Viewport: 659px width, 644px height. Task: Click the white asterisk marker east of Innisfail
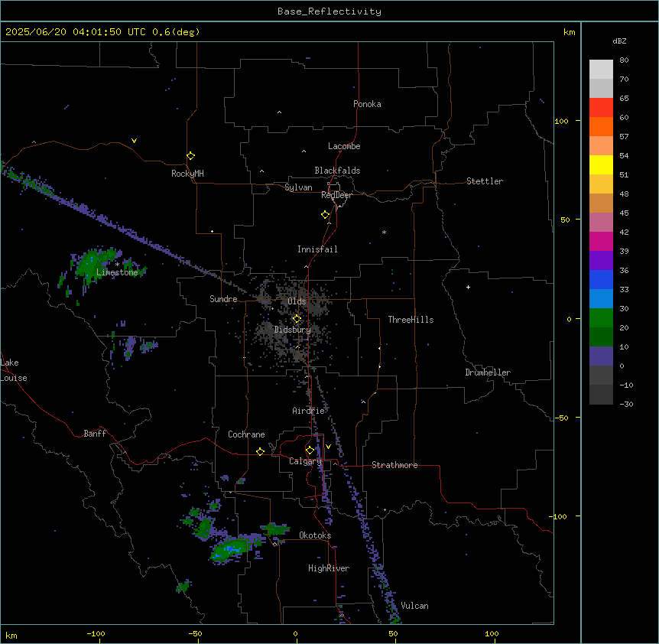[x=384, y=232]
